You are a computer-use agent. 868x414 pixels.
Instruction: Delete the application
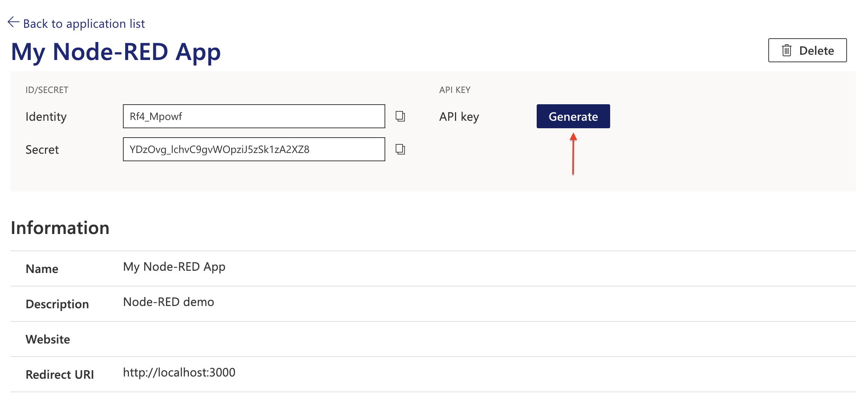coord(807,50)
